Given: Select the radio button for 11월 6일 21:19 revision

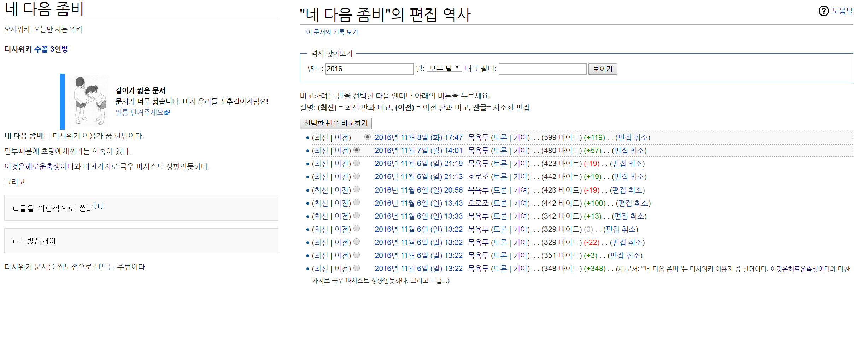Looking at the screenshot, I should (x=357, y=163).
